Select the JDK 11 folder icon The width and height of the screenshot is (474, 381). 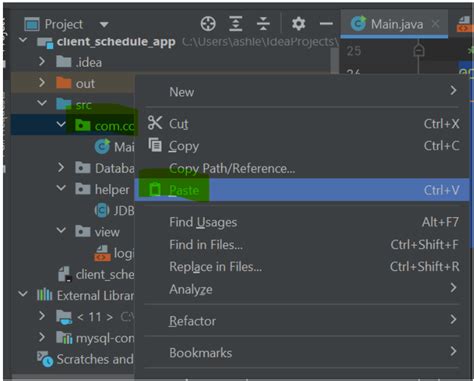pos(64,317)
